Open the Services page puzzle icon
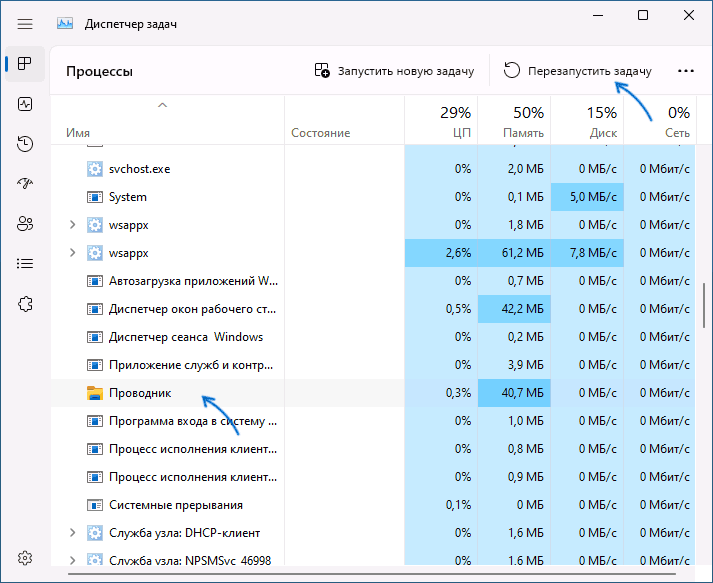Screen dimensions: 713x583 pos(25,304)
